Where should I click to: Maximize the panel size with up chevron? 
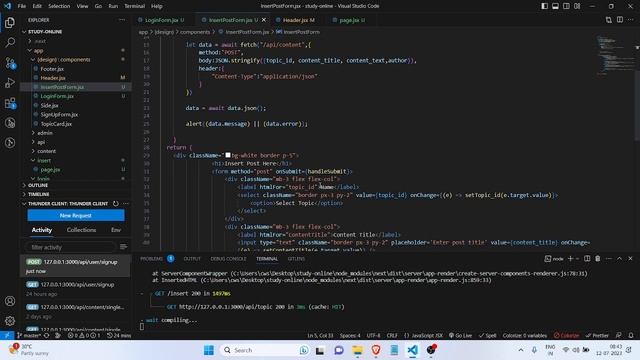click(619, 258)
